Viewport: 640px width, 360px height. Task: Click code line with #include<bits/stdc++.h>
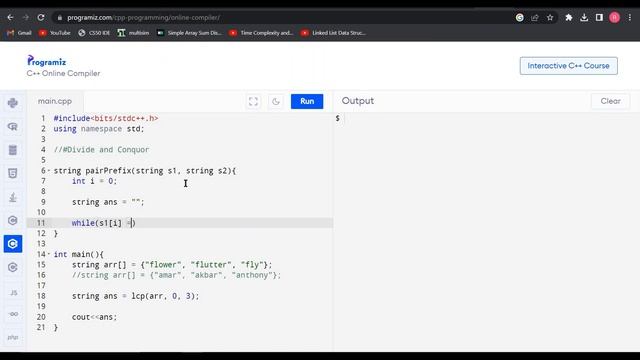point(106,118)
